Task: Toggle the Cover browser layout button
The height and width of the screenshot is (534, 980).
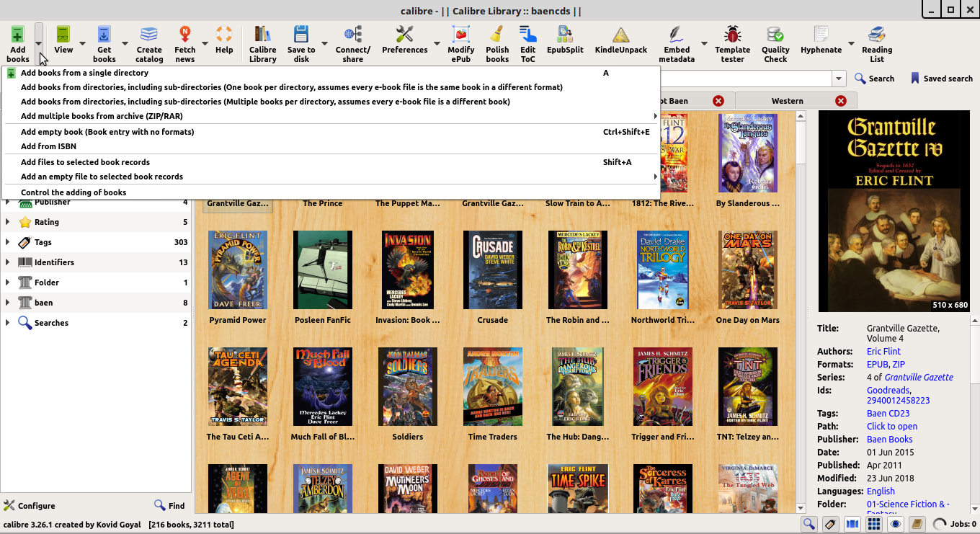Action: [x=852, y=524]
